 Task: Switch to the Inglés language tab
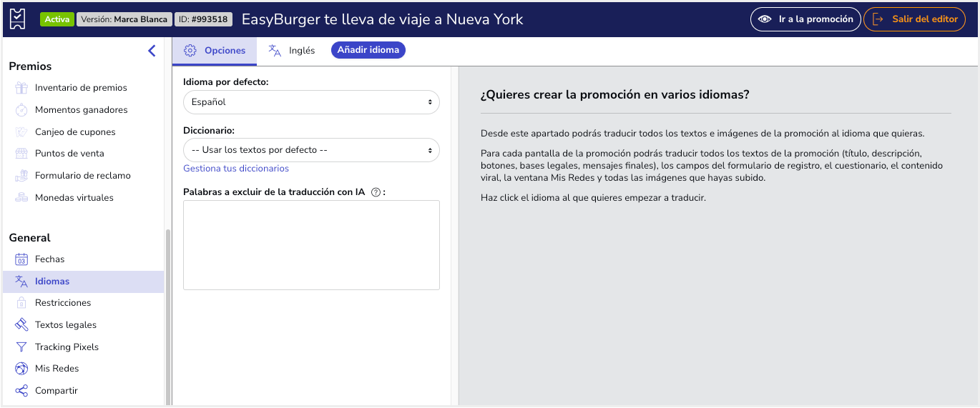pos(291,51)
